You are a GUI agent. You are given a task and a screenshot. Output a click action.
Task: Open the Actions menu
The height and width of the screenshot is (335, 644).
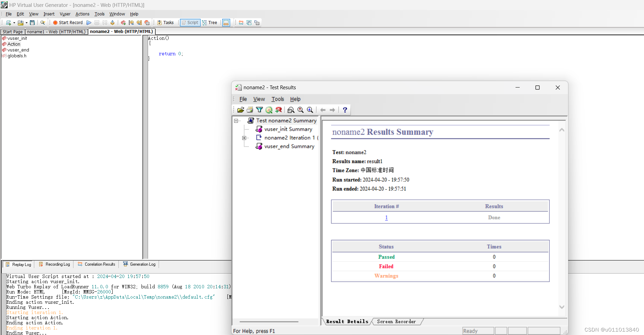82,14
